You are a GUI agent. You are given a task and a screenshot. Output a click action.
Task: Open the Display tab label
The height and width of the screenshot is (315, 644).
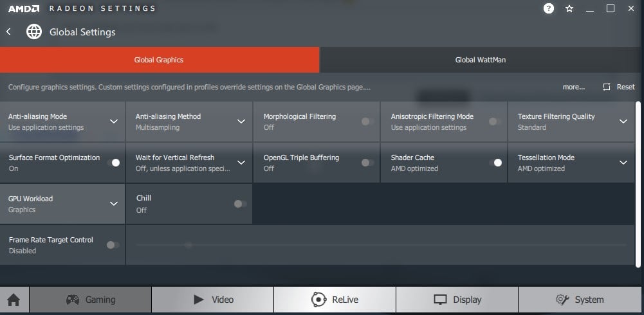click(467, 300)
